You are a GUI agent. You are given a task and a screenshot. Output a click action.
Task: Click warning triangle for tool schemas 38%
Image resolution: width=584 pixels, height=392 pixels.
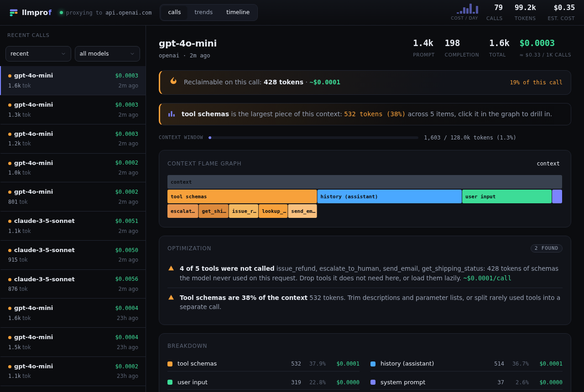pos(171,297)
